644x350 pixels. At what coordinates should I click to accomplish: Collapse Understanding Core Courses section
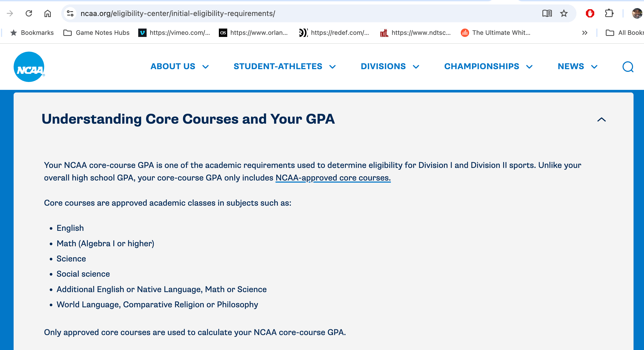pyautogui.click(x=602, y=119)
